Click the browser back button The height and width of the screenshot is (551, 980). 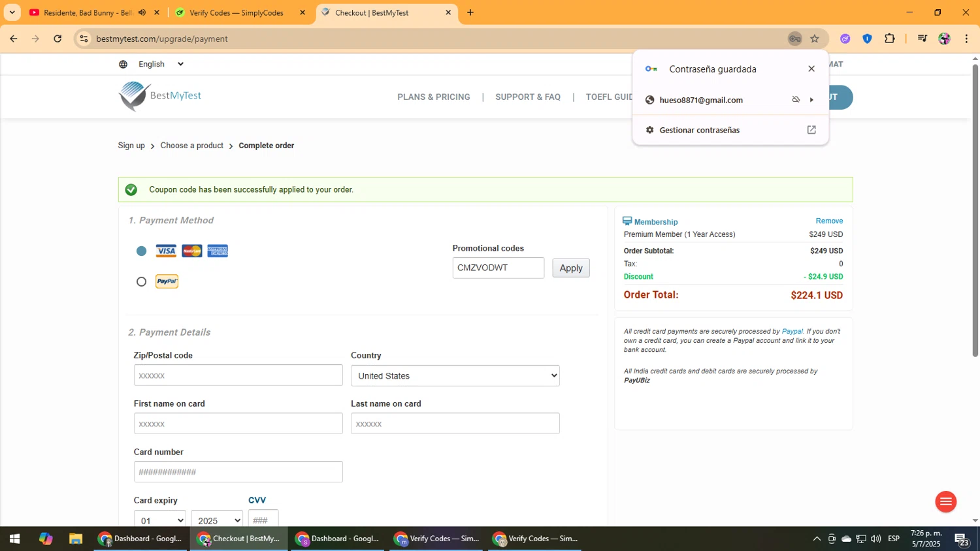pos(13,39)
